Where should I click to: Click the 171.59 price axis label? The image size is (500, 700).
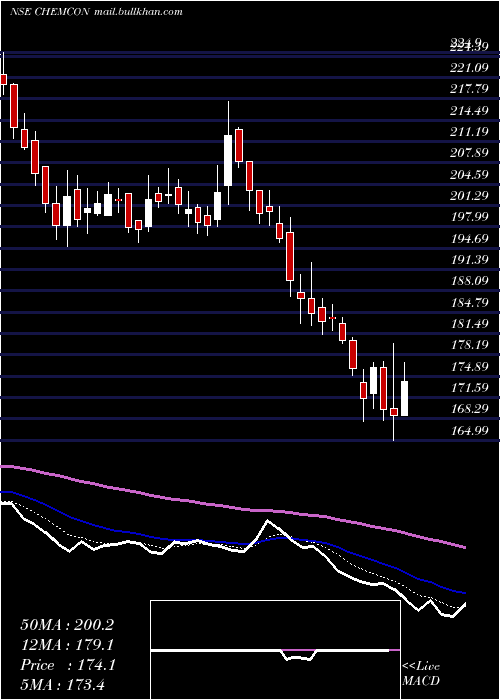[x=469, y=388]
